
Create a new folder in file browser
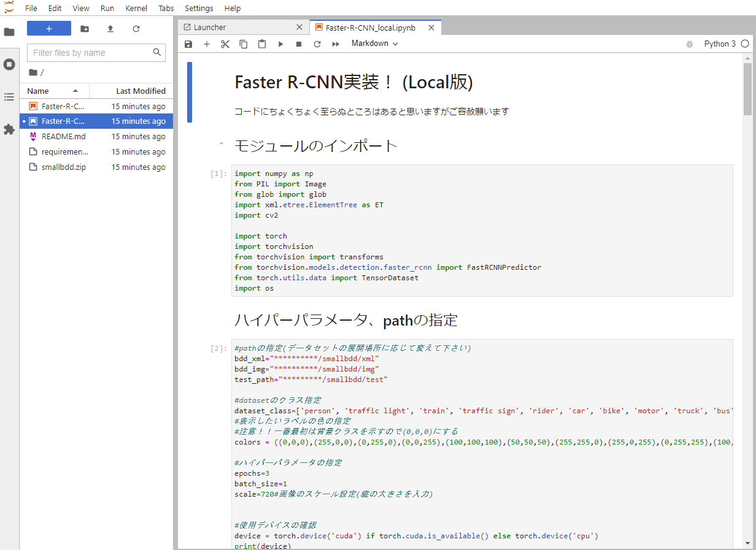point(85,29)
